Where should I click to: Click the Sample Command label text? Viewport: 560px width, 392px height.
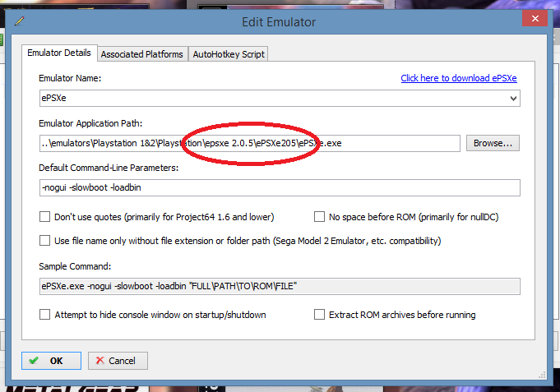[x=75, y=266]
